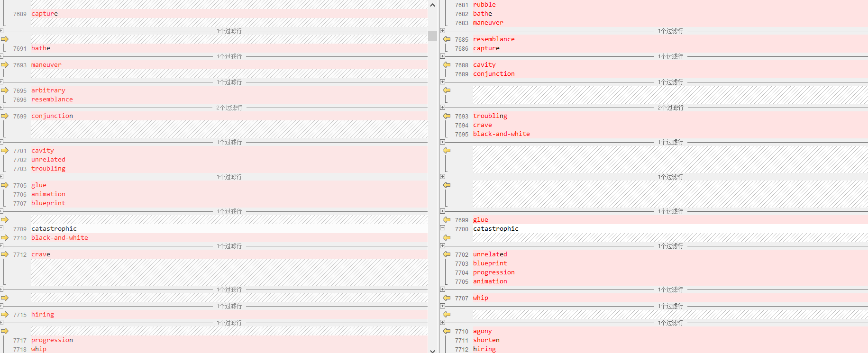Expand filtered line below left 'blueprint' line 7707
Screen dimensions: 868x353
[2, 211]
